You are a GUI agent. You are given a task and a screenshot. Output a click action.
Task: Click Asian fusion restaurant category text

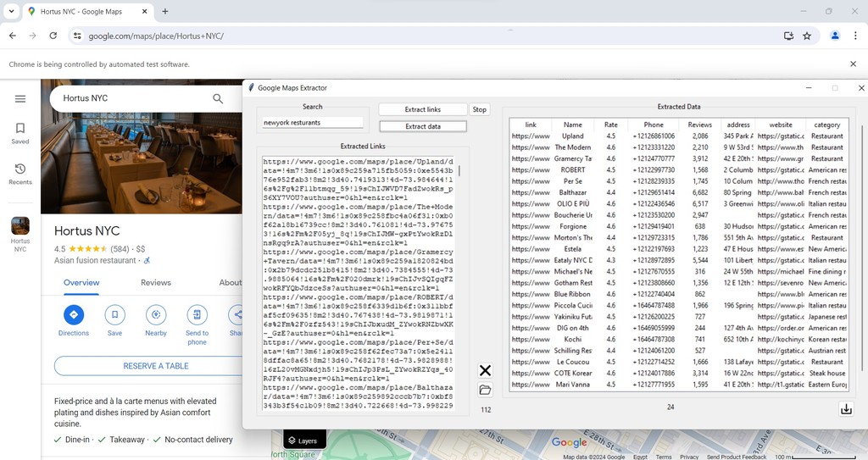tap(95, 260)
